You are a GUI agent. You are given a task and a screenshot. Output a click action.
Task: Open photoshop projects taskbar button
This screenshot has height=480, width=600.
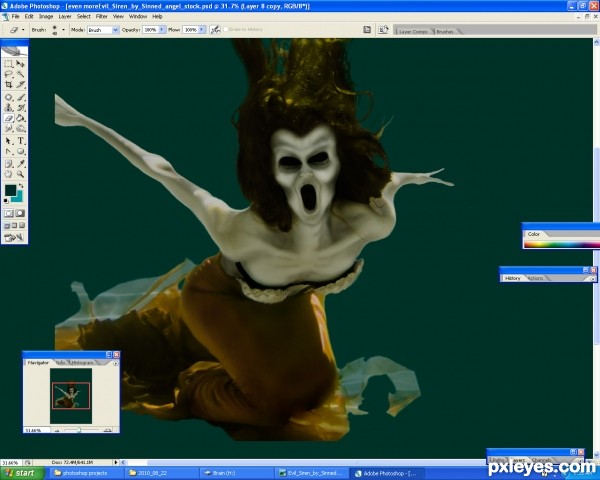click(85, 473)
